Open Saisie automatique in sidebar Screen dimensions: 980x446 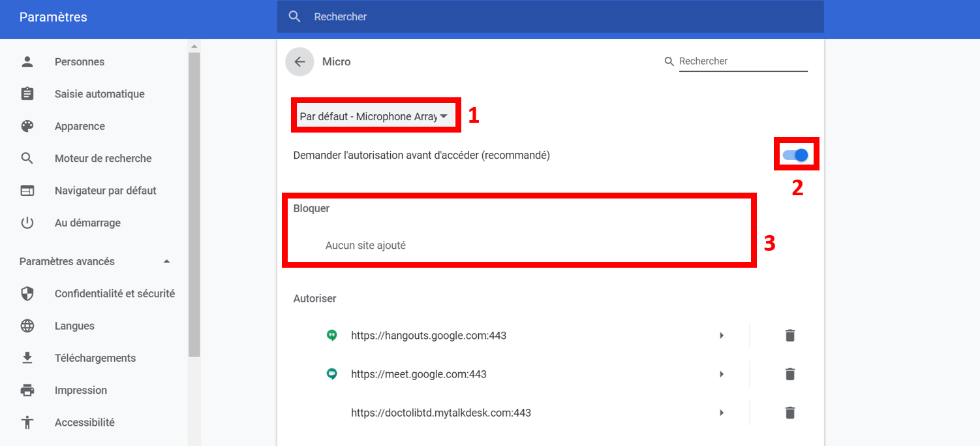point(99,94)
